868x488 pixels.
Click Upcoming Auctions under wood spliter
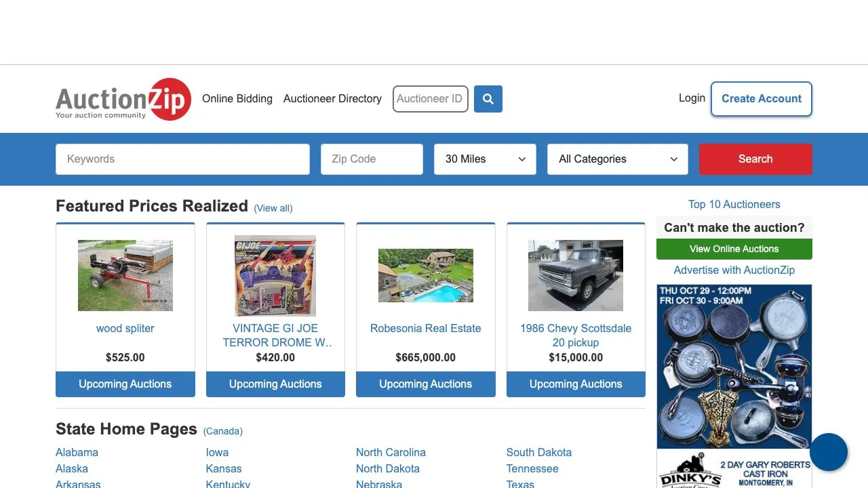(125, 384)
